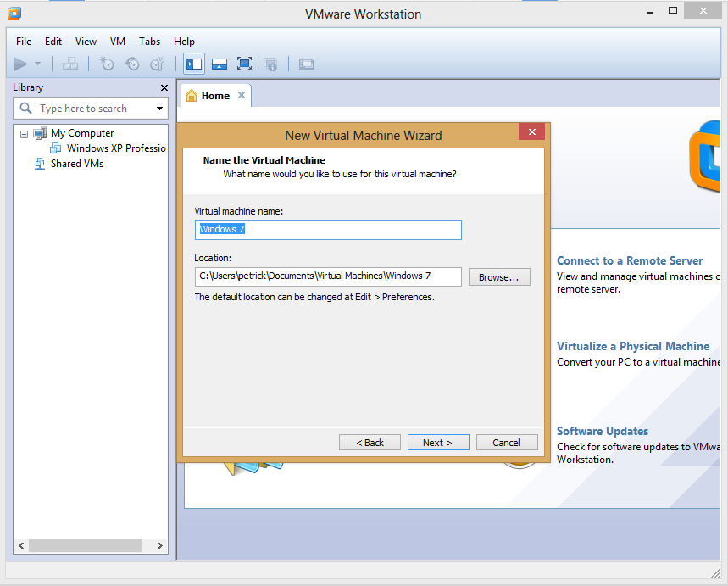Select Windows XP Professional VM in Library
This screenshot has height=586, width=728.
(116, 148)
